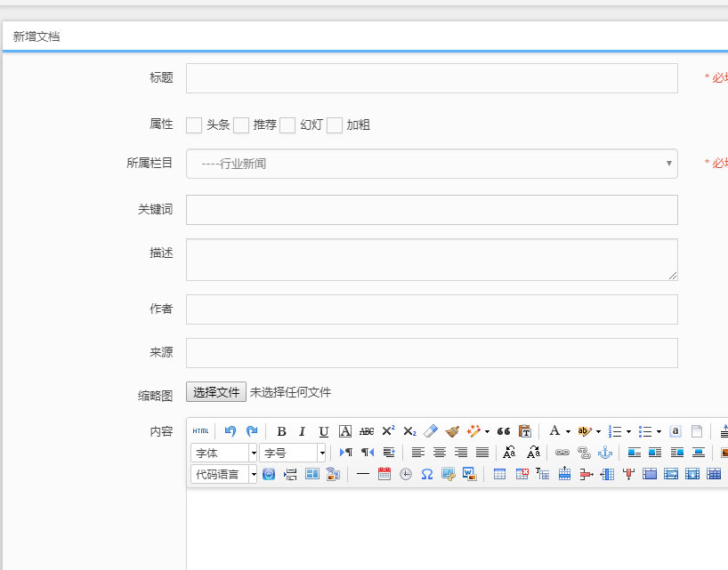Run auto typeset with the magic wand
This screenshot has height=570, width=728.
point(473,431)
